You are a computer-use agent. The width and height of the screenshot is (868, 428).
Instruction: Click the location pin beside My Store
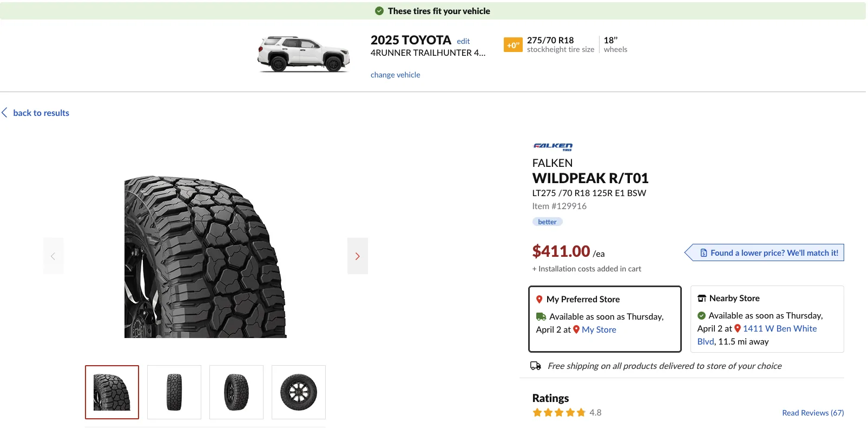(x=576, y=329)
